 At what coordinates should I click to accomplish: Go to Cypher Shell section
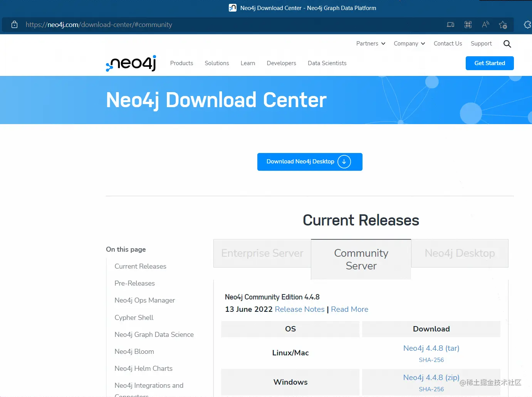134,318
